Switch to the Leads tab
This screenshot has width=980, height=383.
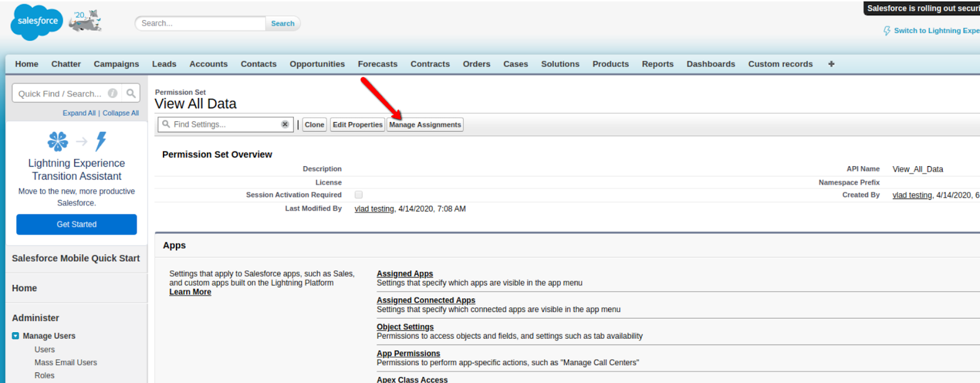pos(164,64)
